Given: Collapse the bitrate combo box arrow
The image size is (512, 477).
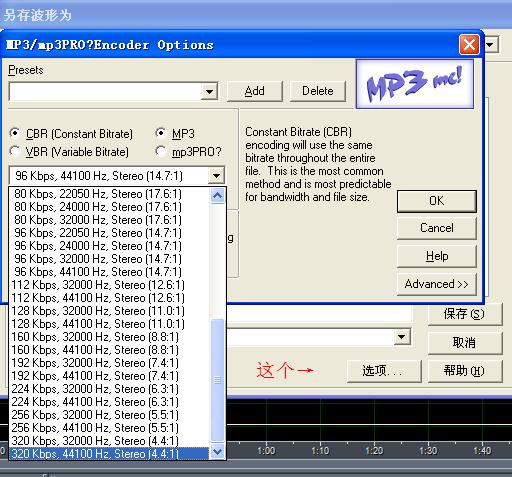Looking at the screenshot, I should coord(216,176).
